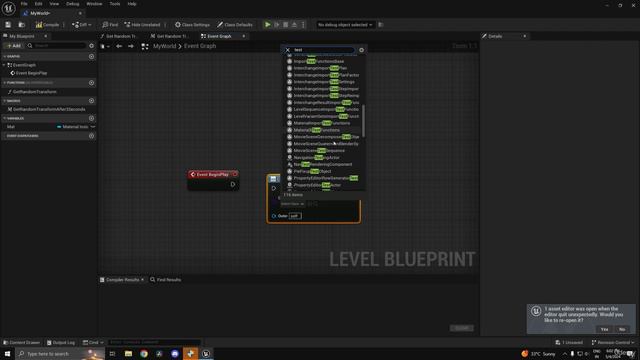Toggle Hide Unrelated nodes
This screenshot has height=360, width=640.
[x=142, y=25]
